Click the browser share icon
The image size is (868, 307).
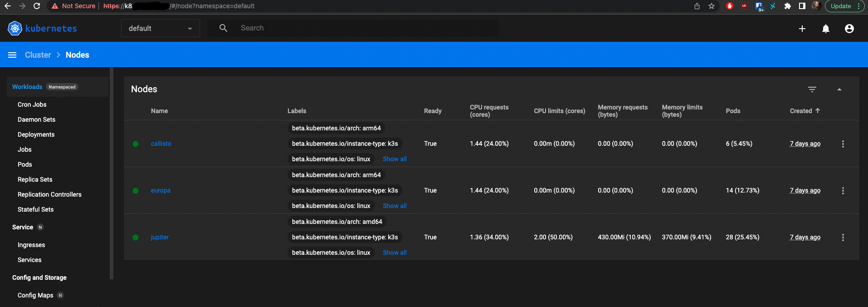tap(697, 6)
